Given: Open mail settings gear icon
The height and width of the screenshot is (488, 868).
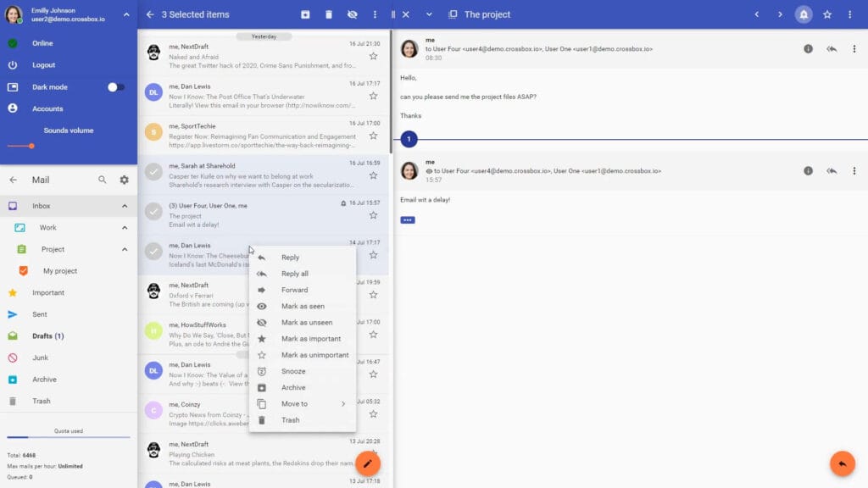Looking at the screenshot, I should tap(125, 180).
